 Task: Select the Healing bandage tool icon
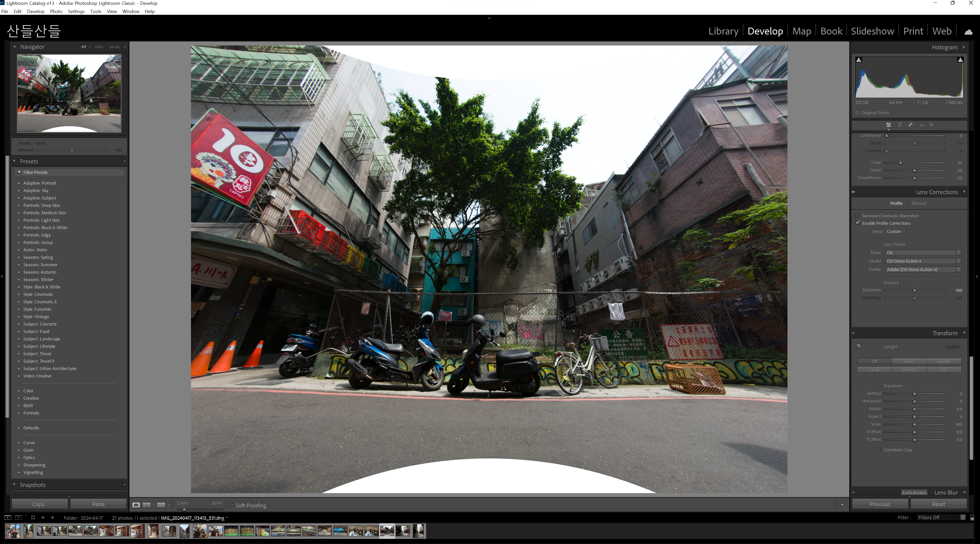click(910, 125)
